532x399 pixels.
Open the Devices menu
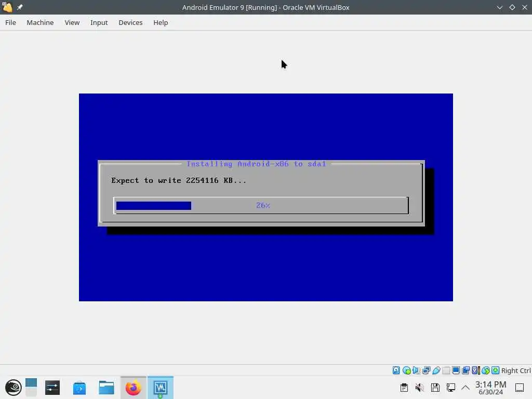130,22
